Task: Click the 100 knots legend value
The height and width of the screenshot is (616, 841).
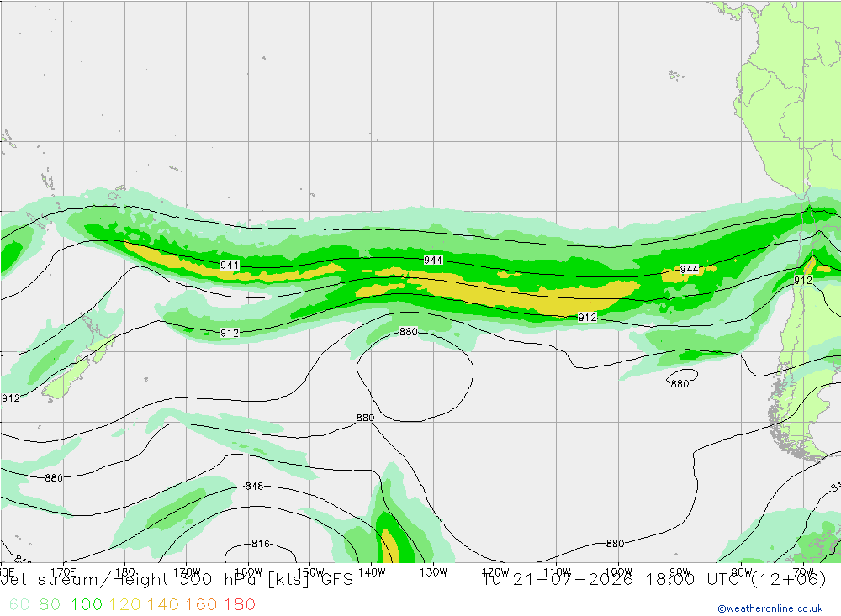Action: pyautogui.click(x=87, y=605)
